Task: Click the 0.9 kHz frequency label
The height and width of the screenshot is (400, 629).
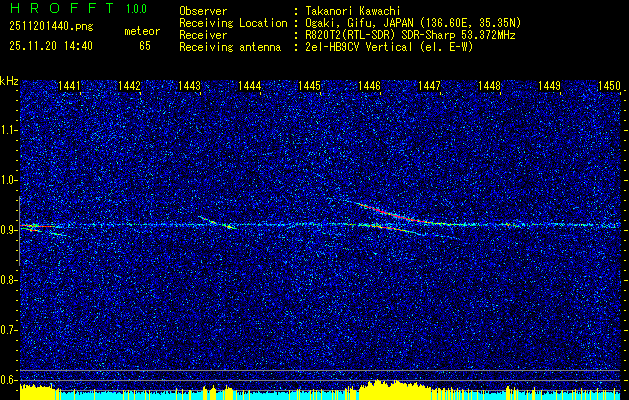Action: point(8,230)
